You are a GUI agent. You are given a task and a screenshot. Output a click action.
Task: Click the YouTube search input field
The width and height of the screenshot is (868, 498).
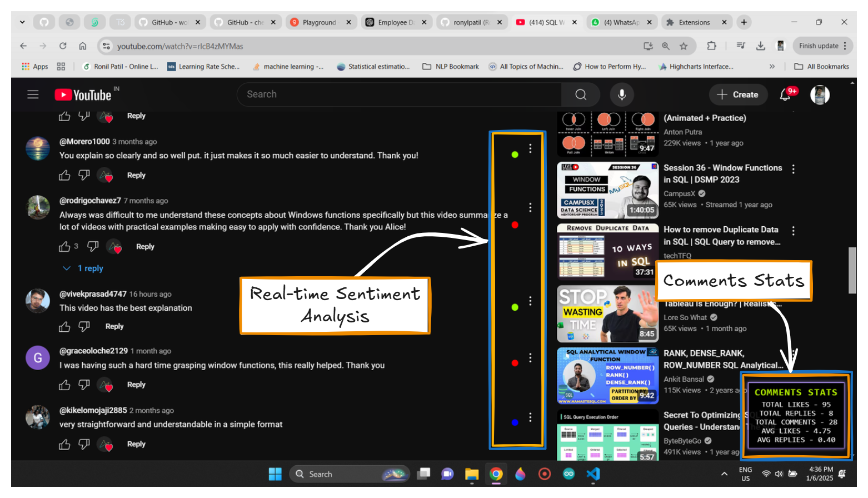point(400,94)
